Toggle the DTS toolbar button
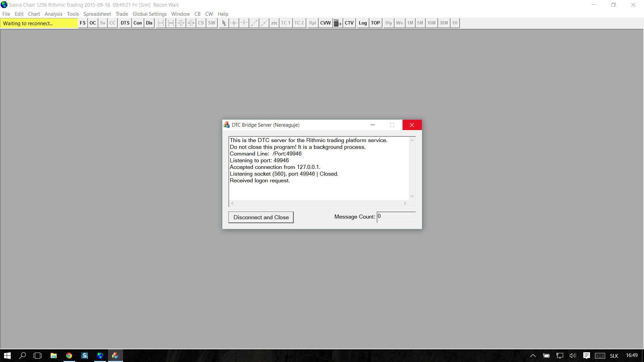 pyautogui.click(x=125, y=23)
